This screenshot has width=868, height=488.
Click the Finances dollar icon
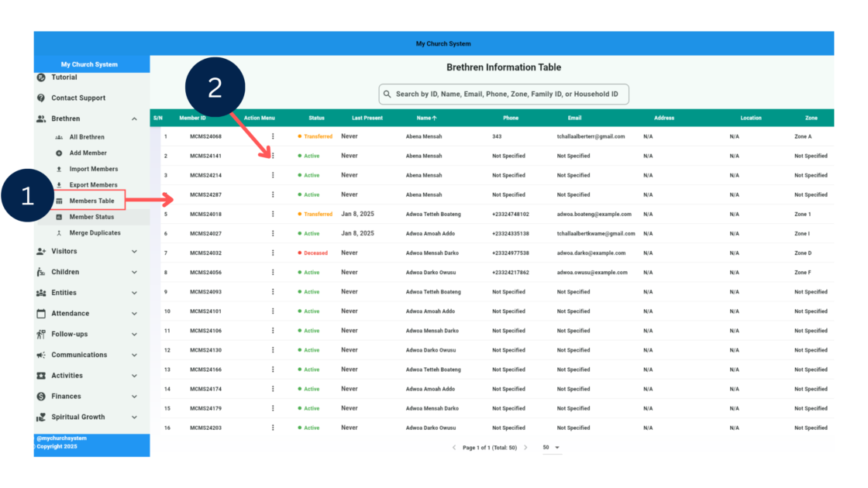[41, 397]
